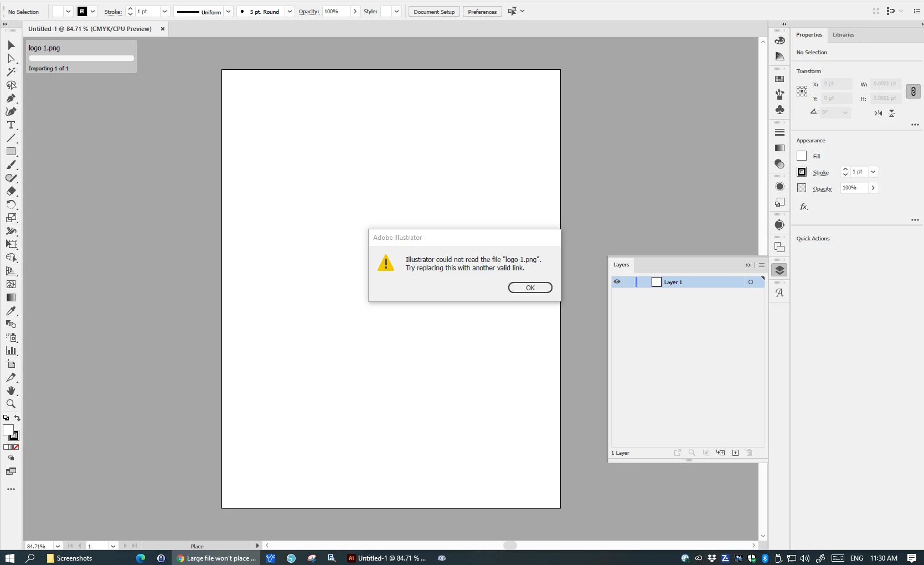Viewport: 924px width, 565px height.
Task: Select the Eraser tool
Action: (11, 192)
